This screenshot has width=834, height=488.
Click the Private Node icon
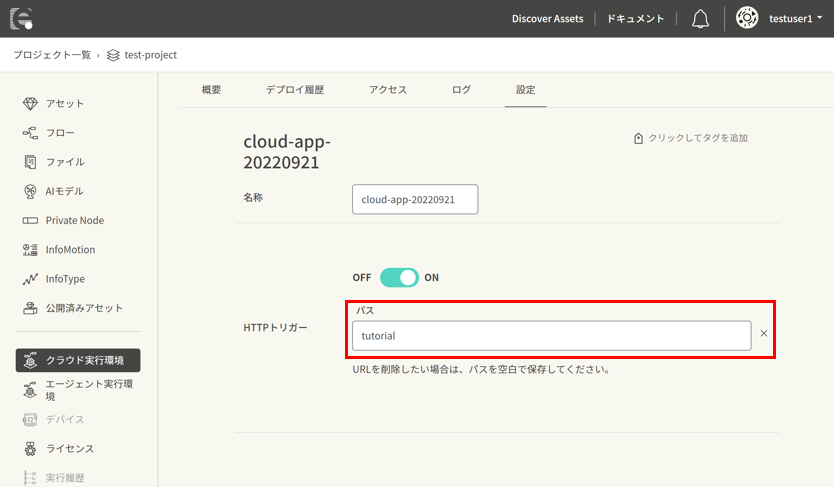(x=30, y=220)
